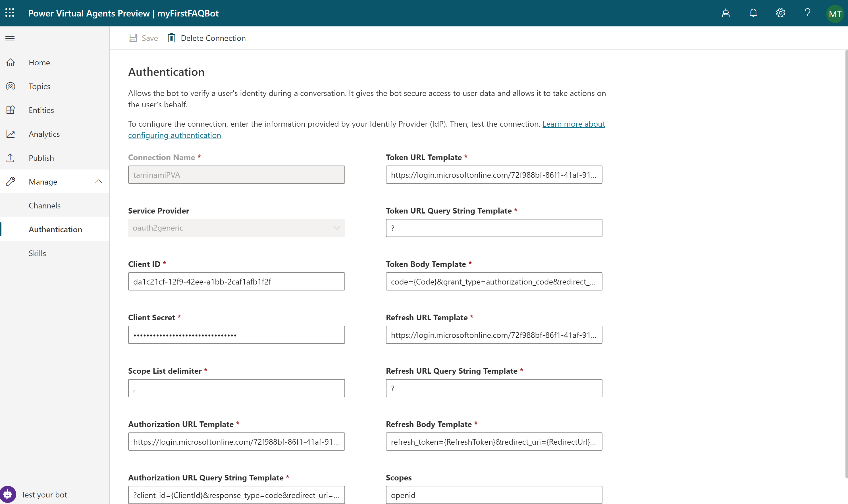Click the Test your bot robot icon
The image size is (848, 504).
click(8, 494)
